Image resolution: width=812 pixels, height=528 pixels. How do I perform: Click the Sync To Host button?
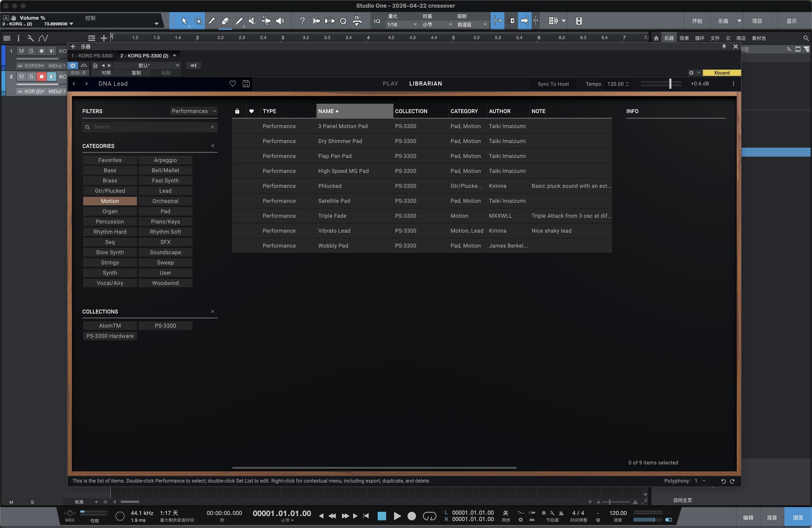553,84
